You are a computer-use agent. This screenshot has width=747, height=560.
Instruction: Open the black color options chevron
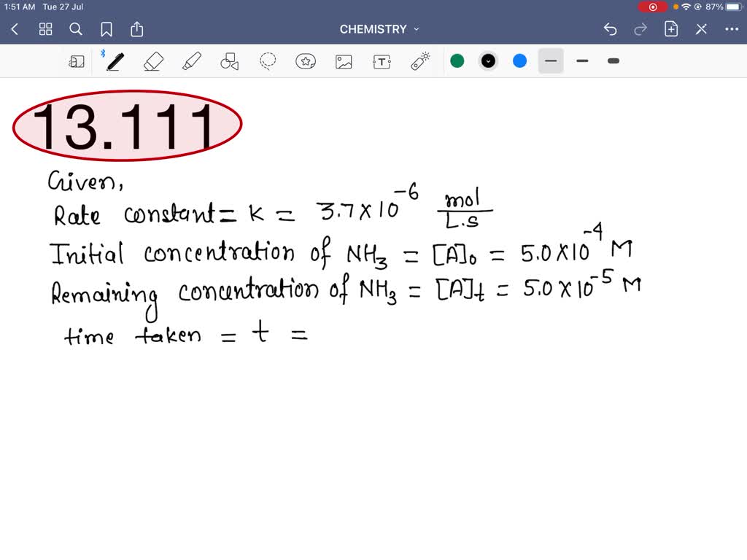[488, 61]
